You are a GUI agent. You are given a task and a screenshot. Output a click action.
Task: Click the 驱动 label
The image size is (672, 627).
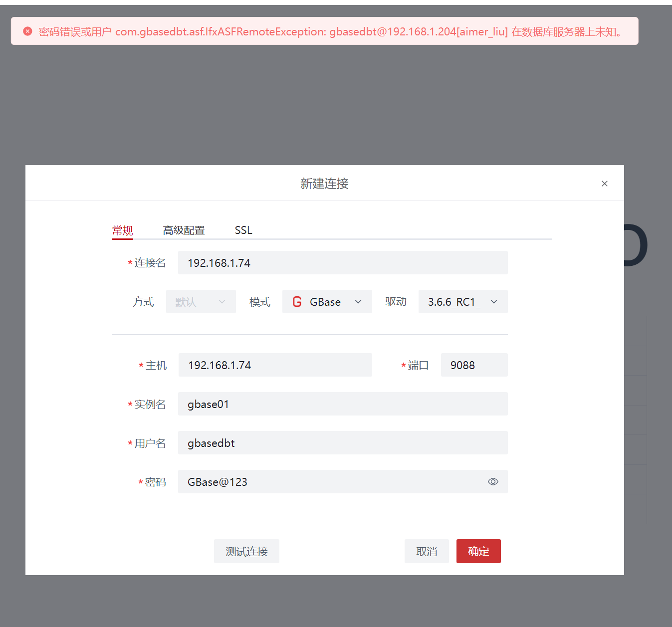point(396,302)
